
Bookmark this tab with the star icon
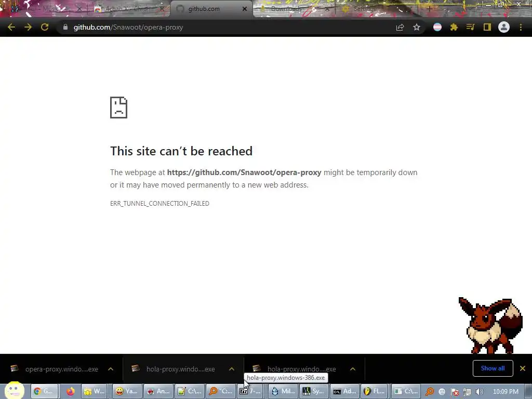click(x=417, y=27)
